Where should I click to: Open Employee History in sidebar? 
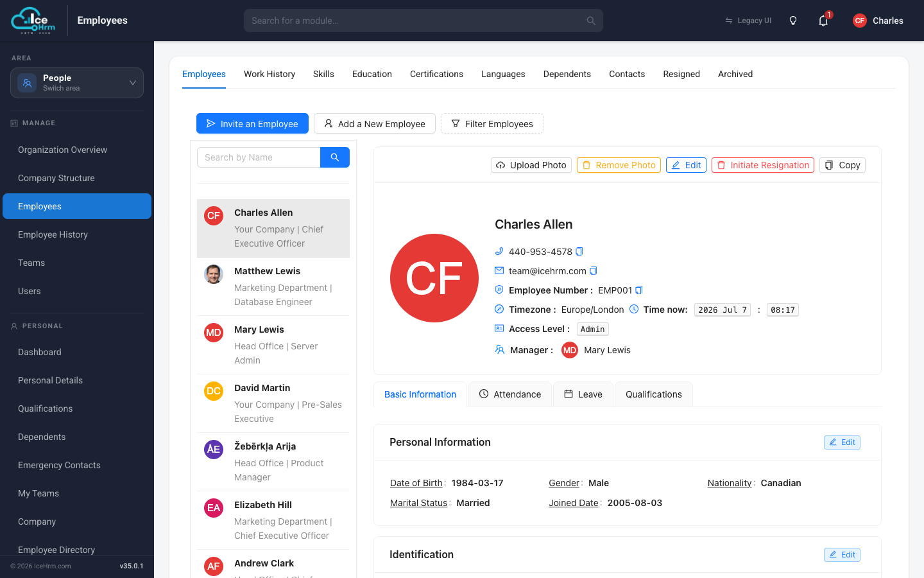click(77, 234)
